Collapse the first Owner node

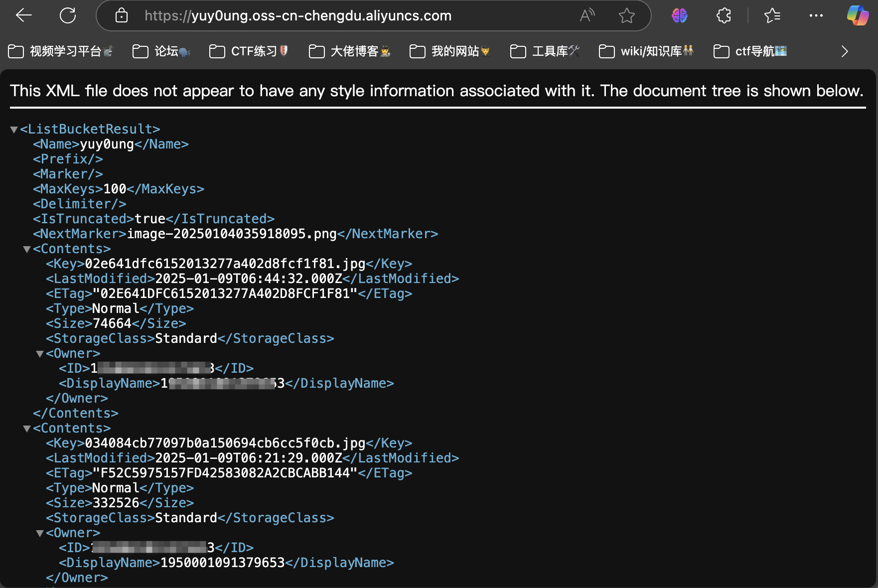click(40, 354)
